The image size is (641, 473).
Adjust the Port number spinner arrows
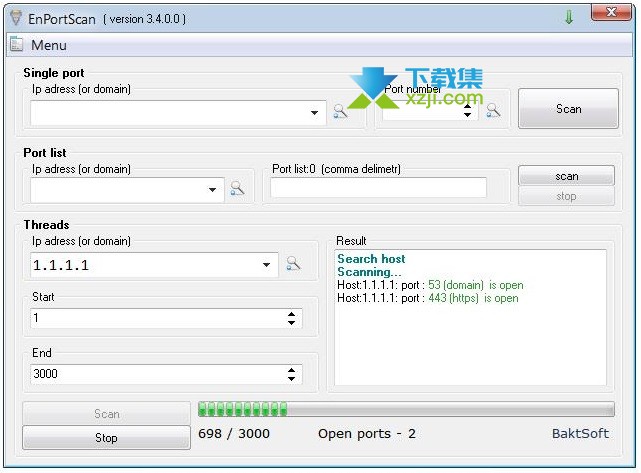click(467, 113)
